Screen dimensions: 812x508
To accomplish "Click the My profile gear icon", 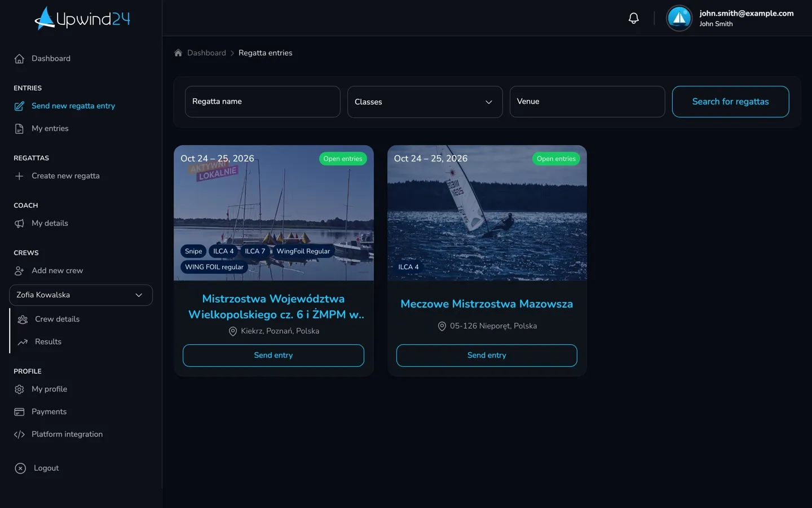I will click(x=19, y=389).
